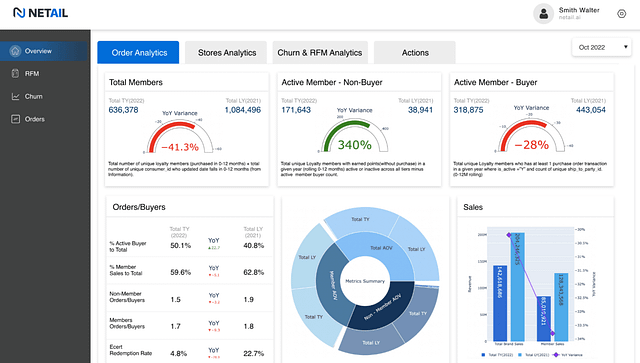640x363 pixels.
Task: Open the Actions tab
Action: [x=415, y=52]
